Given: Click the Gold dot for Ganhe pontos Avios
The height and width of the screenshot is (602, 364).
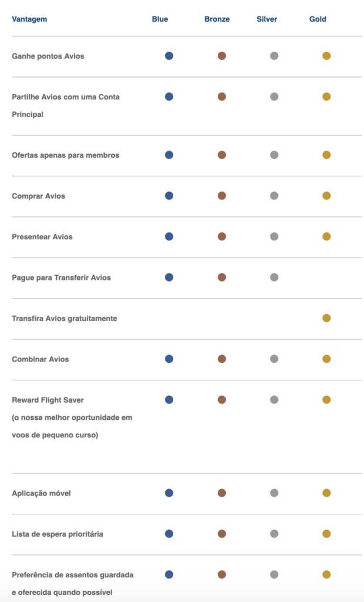Looking at the screenshot, I should point(326,56).
